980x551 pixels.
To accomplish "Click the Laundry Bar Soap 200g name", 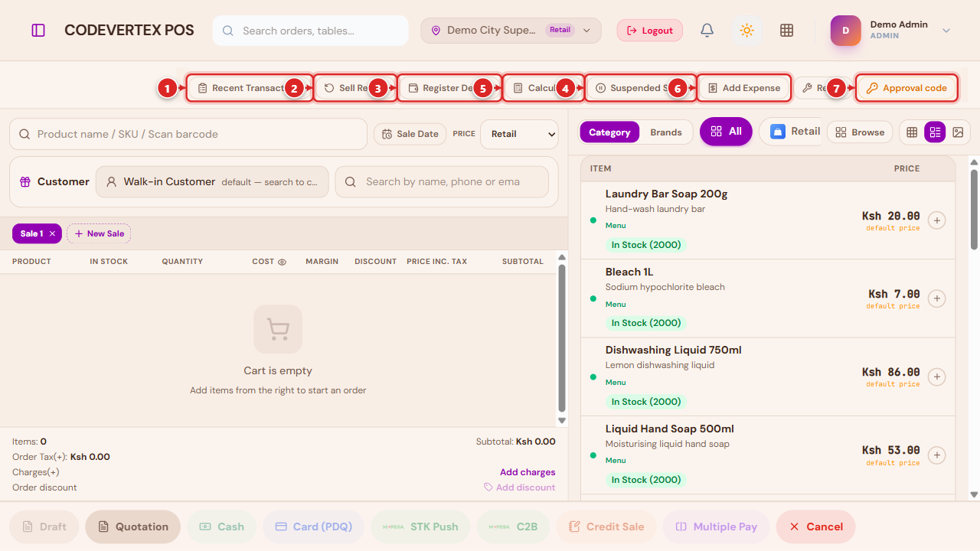I will [666, 194].
